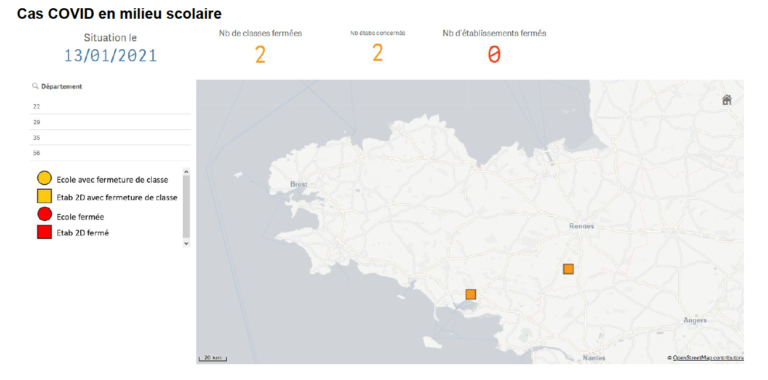Click the red circle Ecole fermée icon
The height and width of the screenshot is (380, 768).
(x=45, y=215)
